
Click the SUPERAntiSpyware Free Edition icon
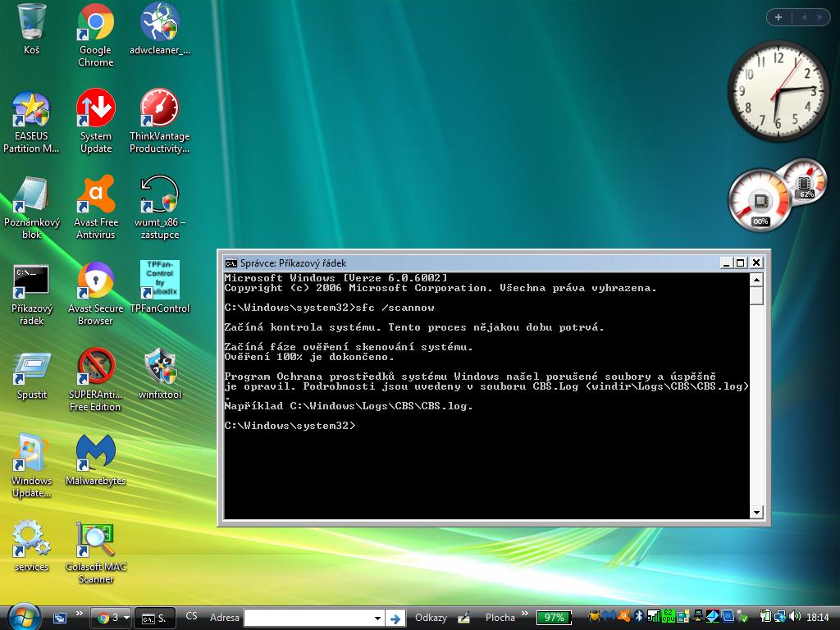click(95, 368)
